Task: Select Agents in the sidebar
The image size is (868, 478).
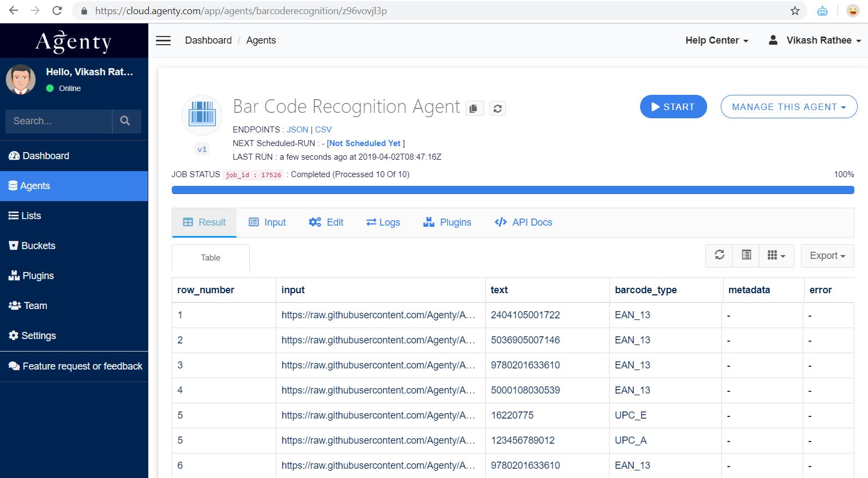Action: click(74, 186)
